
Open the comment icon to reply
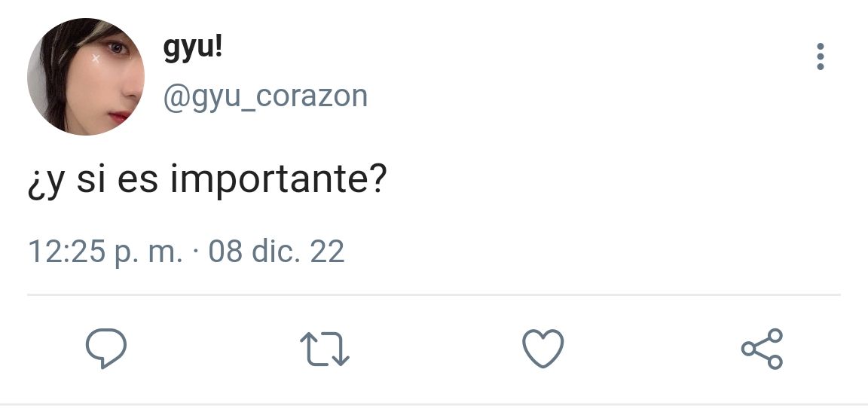tap(105, 348)
